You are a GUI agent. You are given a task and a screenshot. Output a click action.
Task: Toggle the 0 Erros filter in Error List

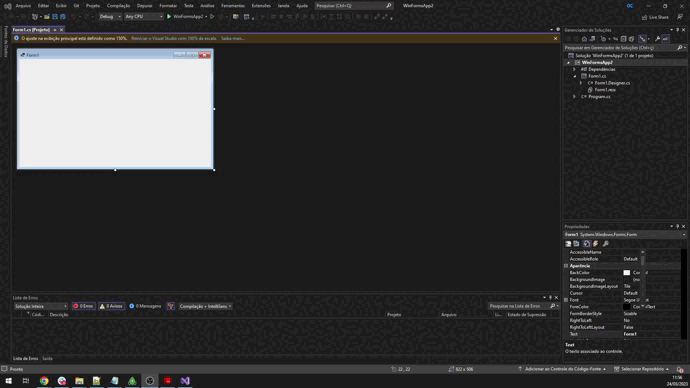coord(83,306)
